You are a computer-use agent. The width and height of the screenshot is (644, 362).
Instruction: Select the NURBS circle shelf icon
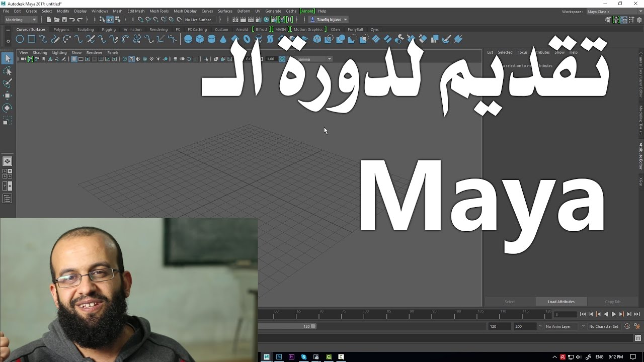pos(20,39)
